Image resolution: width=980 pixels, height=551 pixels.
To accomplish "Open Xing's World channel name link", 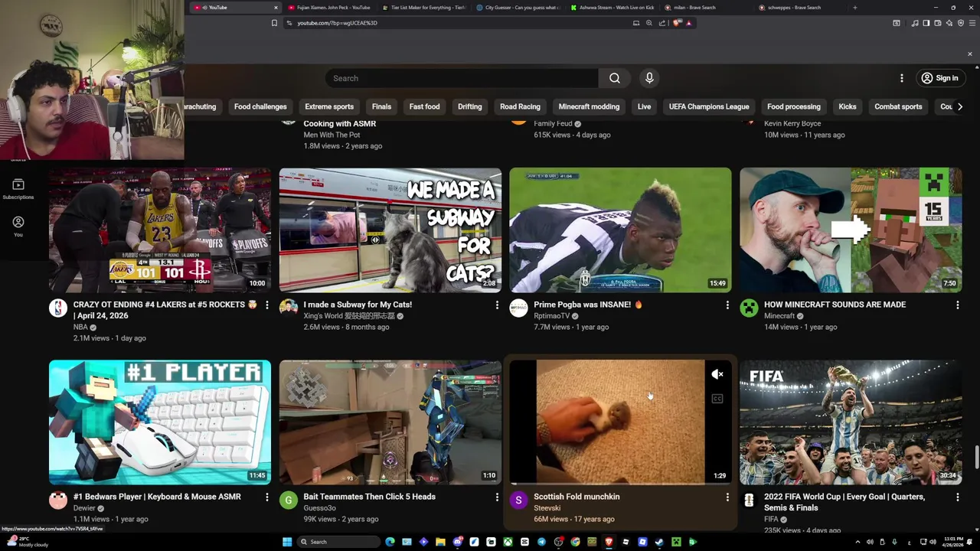I will 349,316.
